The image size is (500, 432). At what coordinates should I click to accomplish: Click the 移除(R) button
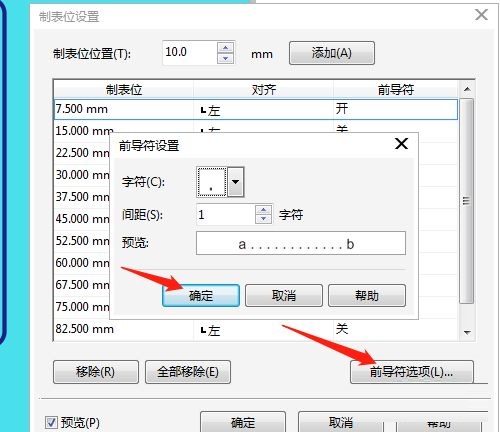(96, 372)
